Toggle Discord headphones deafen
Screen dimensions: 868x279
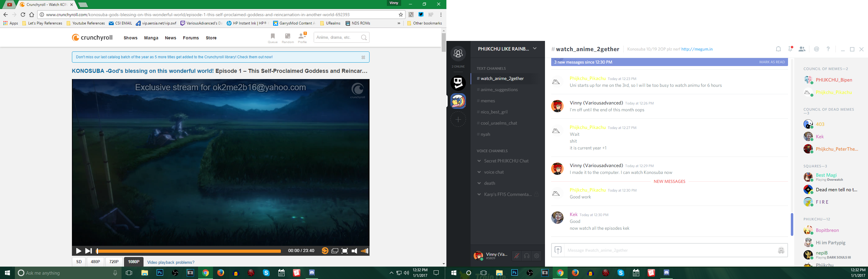click(x=527, y=256)
